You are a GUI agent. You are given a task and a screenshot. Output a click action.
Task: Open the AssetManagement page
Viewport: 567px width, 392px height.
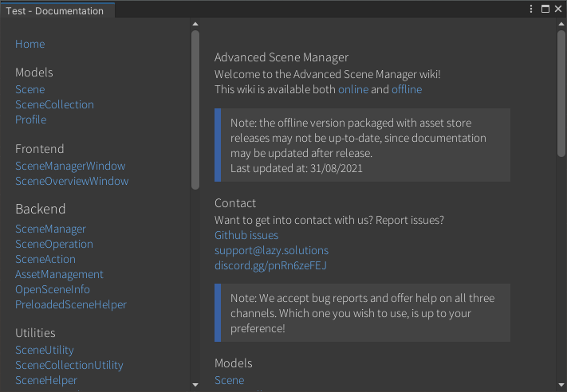pyautogui.click(x=59, y=275)
